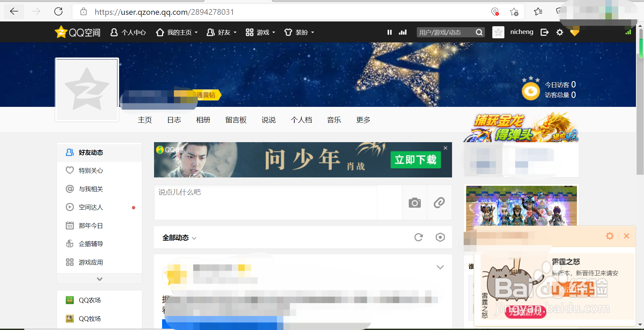The image size is (644, 330).
Task: Select 好友动态 in sidebar
Action: 99,153
